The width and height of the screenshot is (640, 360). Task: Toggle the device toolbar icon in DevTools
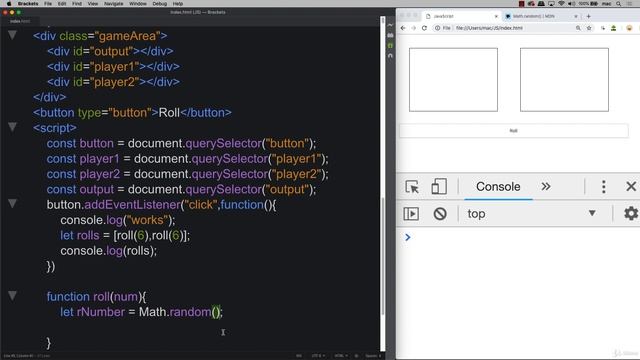439,187
